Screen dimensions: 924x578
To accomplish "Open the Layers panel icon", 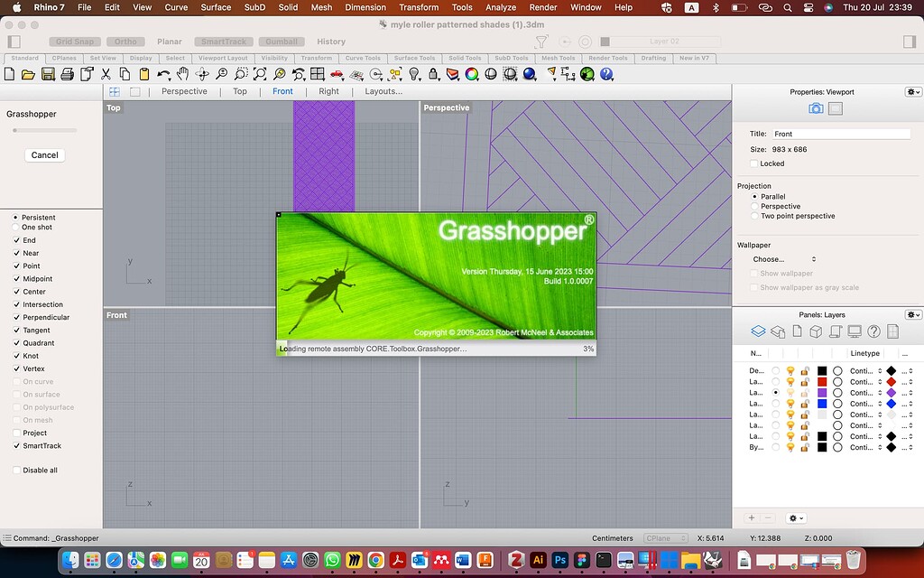I will (758, 331).
